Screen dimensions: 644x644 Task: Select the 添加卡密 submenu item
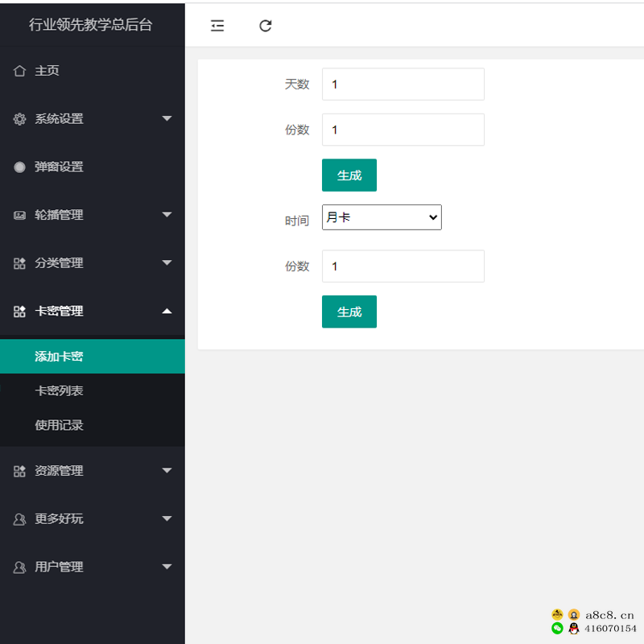[93, 356]
